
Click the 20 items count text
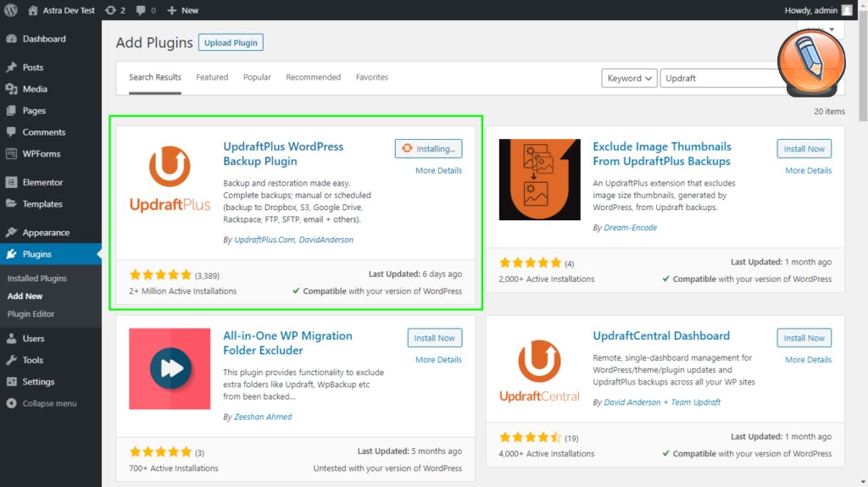829,111
